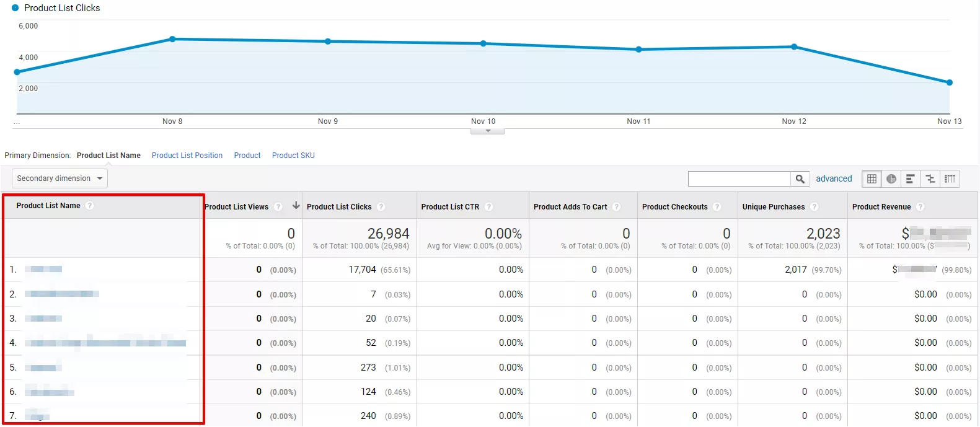Click the 240 clicks cell
The height and width of the screenshot is (427, 980).
click(x=368, y=416)
